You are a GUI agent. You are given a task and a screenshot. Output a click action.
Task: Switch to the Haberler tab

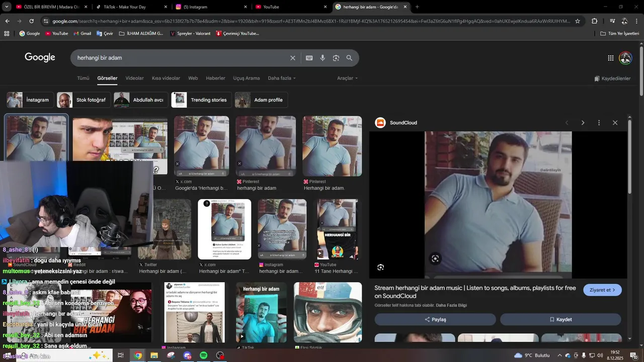click(x=215, y=78)
